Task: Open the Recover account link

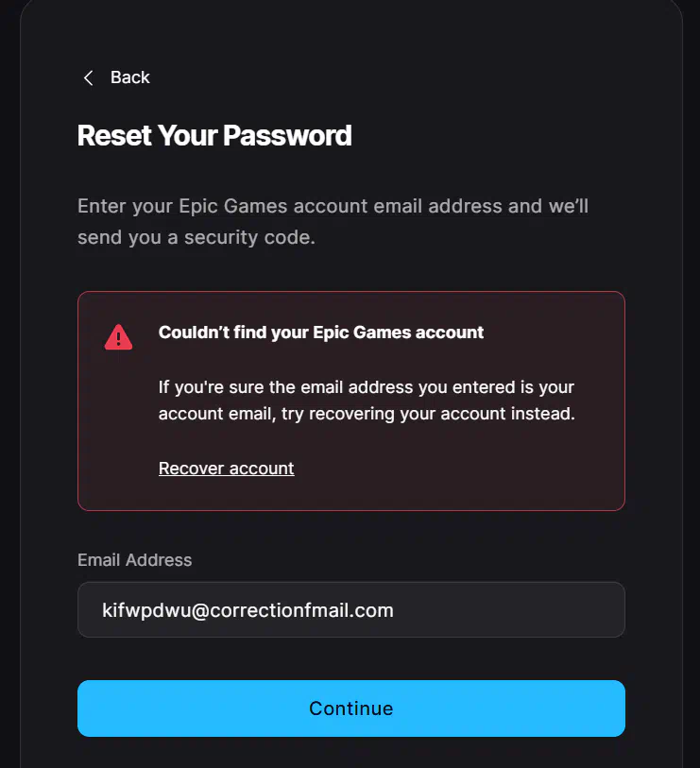Action: (227, 469)
